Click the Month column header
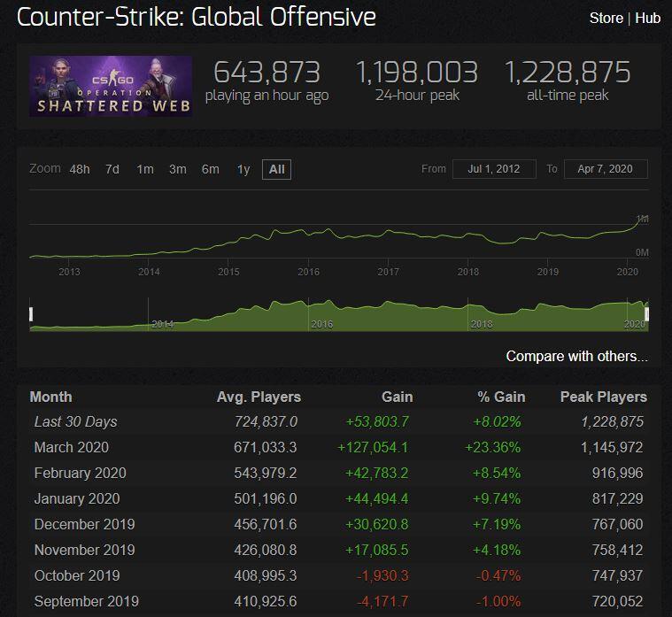The height and width of the screenshot is (617, 672). pos(50,397)
